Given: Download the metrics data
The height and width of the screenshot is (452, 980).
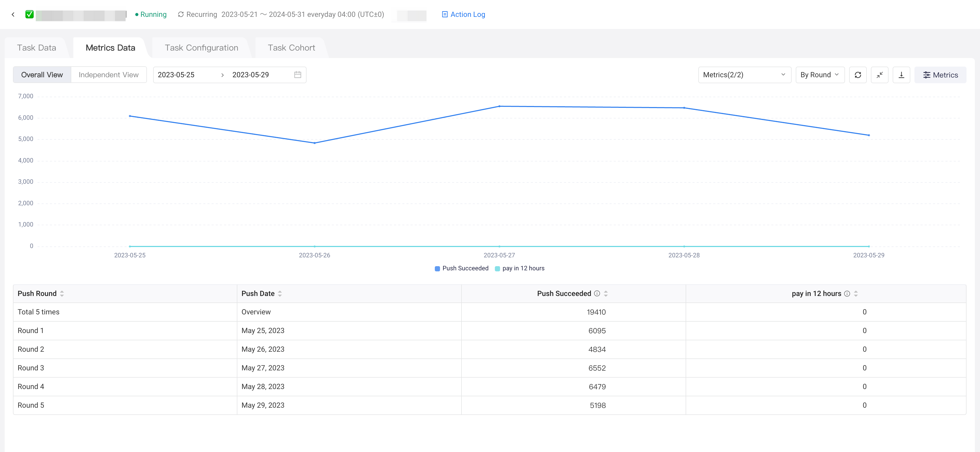Looking at the screenshot, I should tap(901, 75).
